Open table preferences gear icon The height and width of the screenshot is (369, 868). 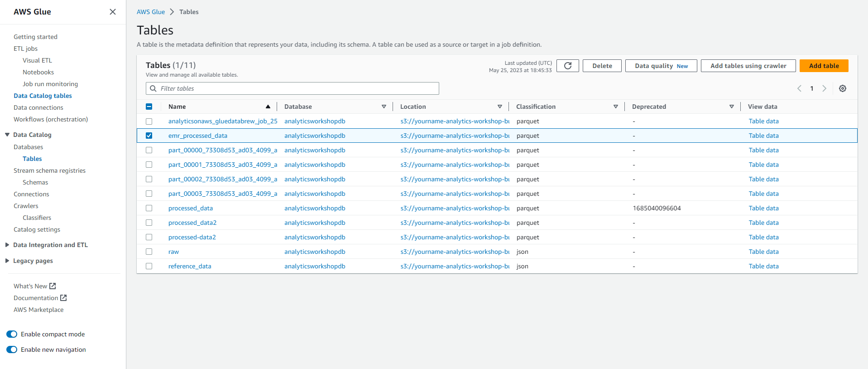(843, 88)
